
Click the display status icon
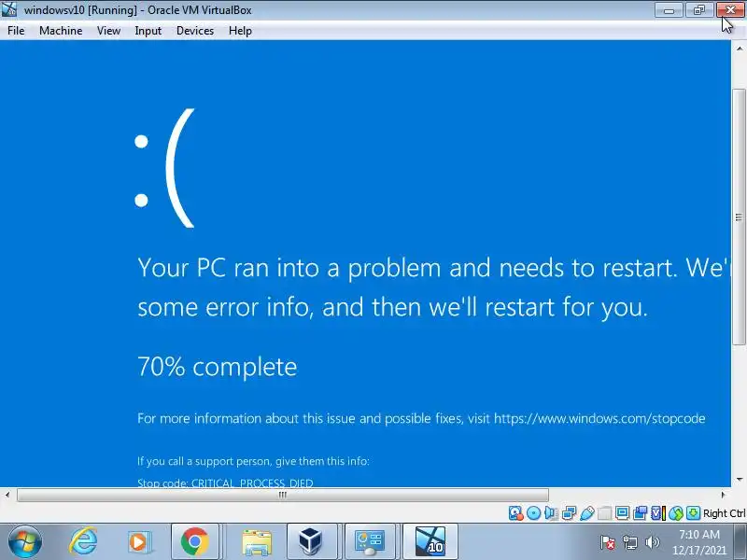[x=622, y=512]
